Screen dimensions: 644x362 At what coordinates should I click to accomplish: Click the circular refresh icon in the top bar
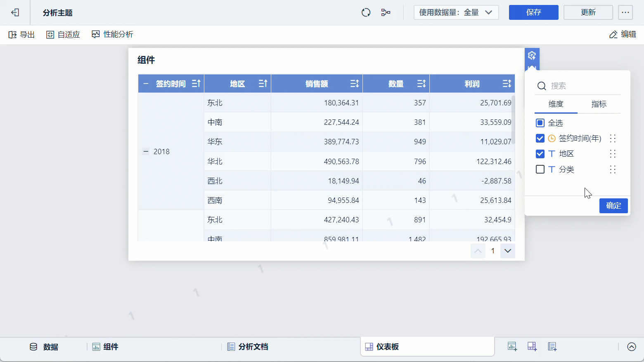(366, 12)
